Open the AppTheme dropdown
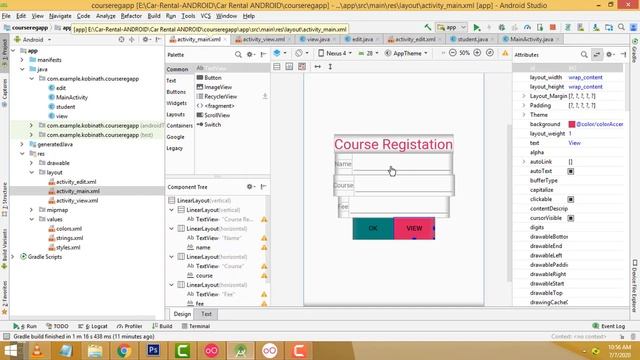640x360 pixels. (407, 53)
